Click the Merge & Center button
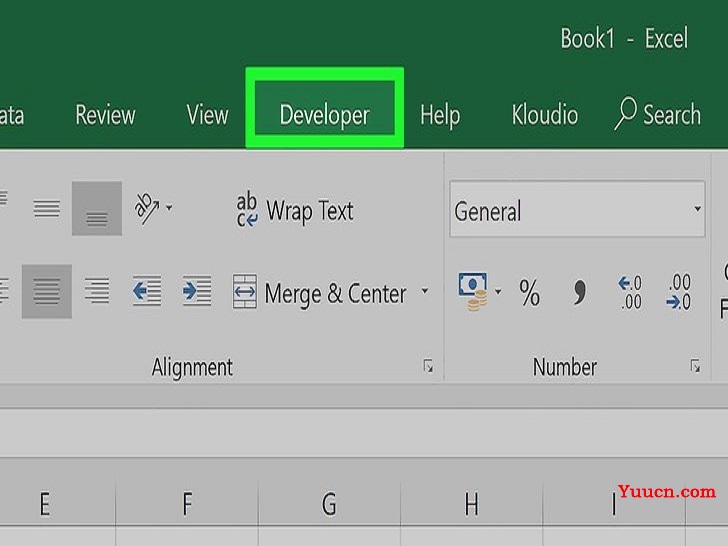728x546 pixels. pos(319,292)
